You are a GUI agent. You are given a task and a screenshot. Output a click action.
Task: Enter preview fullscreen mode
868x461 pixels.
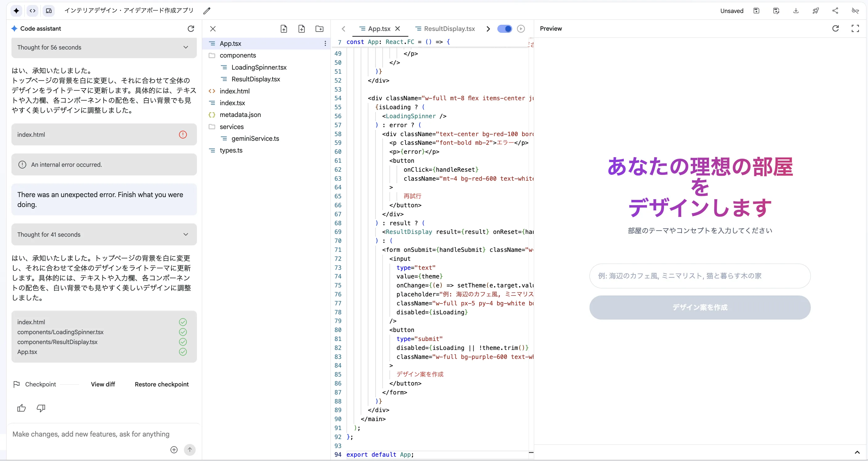[x=855, y=29]
